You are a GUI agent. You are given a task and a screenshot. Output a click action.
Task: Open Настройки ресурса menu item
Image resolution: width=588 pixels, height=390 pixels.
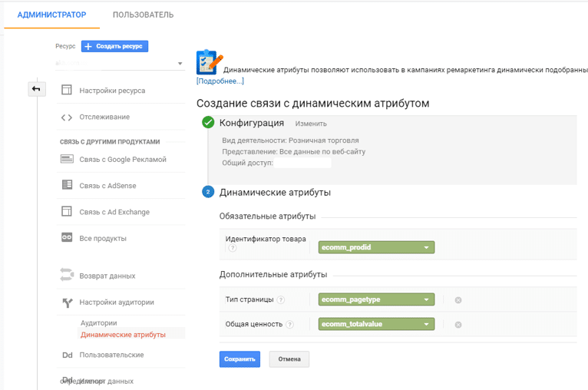[x=112, y=91]
